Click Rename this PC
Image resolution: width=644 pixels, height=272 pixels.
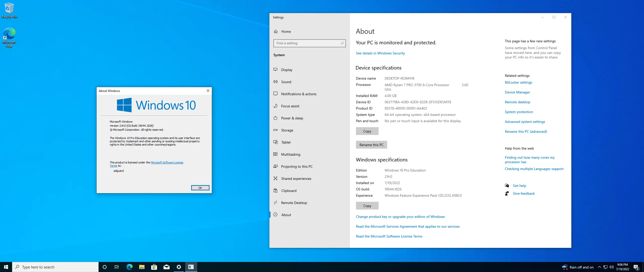point(372,145)
